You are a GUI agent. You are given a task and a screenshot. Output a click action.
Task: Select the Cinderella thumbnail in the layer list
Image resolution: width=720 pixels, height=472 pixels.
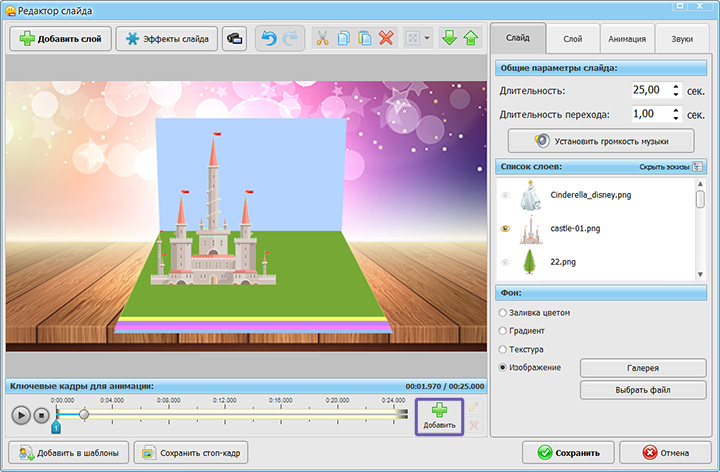[530, 195]
